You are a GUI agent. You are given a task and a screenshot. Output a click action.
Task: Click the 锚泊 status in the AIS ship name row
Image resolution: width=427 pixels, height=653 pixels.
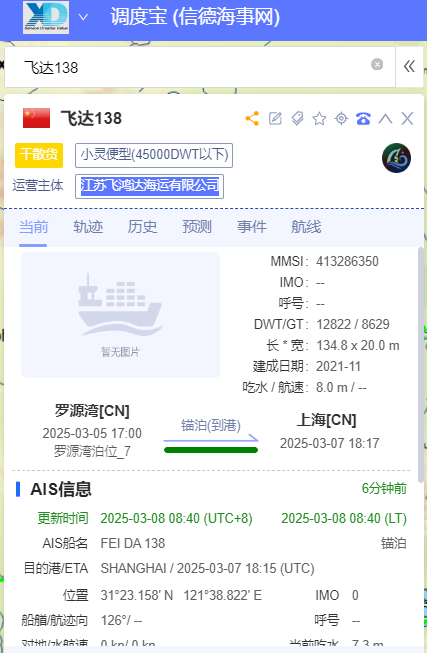(394, 543)
